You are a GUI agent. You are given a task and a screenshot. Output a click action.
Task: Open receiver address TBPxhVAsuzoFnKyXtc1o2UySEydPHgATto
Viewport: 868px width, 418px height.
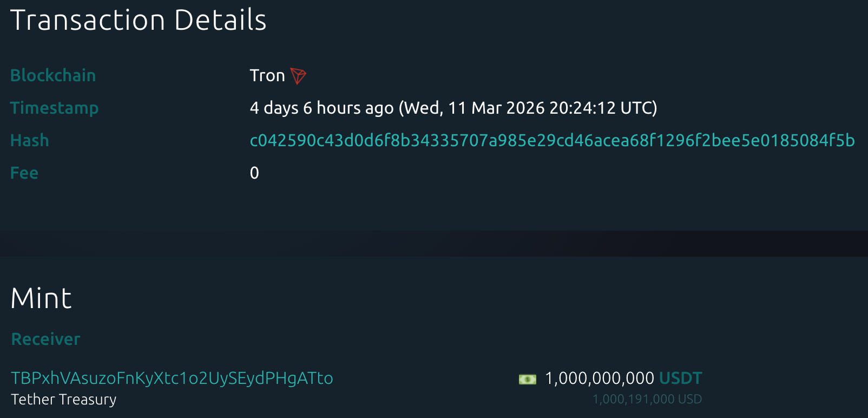click(x=172, y=378)
